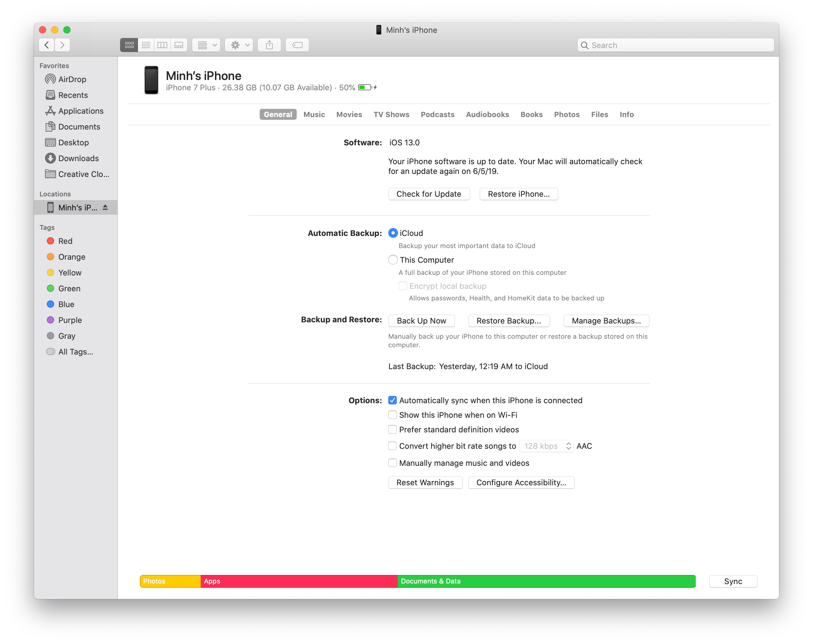Image resolution: width=813 pixels, height=644 pixels.
Task: Open All Tags in the sidebar
Action: coord(75,352)
